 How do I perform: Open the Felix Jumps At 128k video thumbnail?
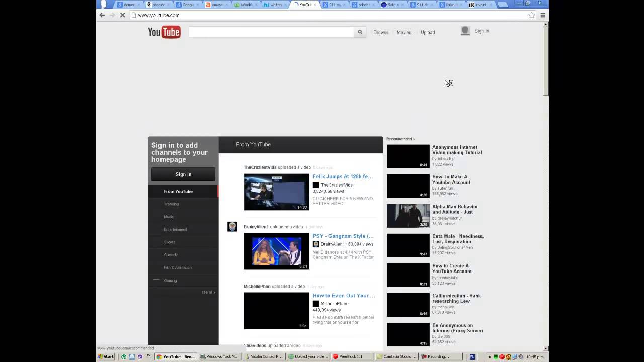[276, 192]
